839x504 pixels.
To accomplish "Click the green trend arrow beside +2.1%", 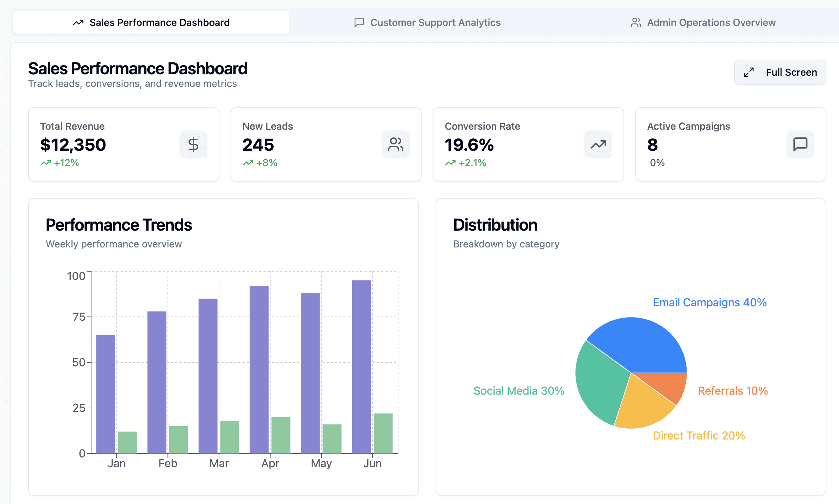I will [450, 163].
